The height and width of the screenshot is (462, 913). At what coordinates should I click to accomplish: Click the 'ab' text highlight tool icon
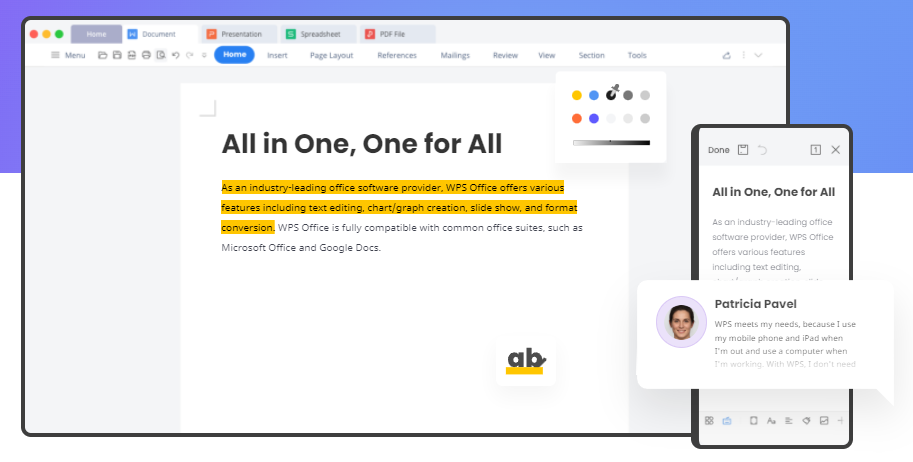click(525, 361)
